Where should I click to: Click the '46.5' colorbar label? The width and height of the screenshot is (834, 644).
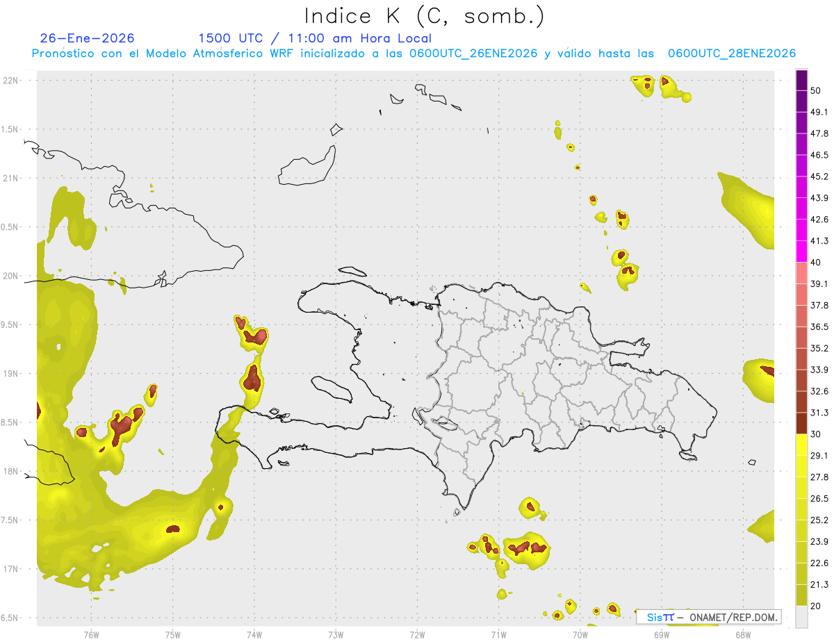pos(819,155)
